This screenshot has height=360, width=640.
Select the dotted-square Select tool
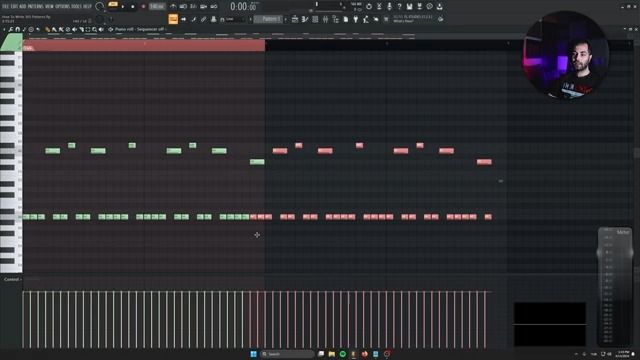(x=88, y=29)
